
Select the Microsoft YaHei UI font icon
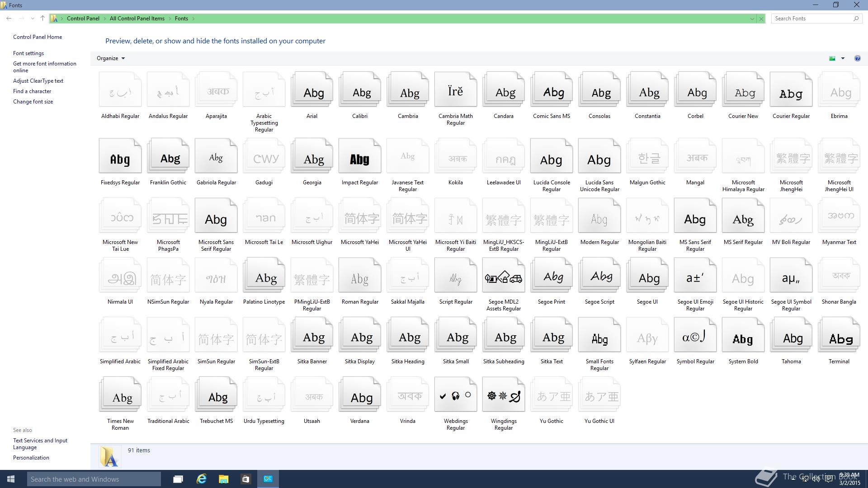408,216
